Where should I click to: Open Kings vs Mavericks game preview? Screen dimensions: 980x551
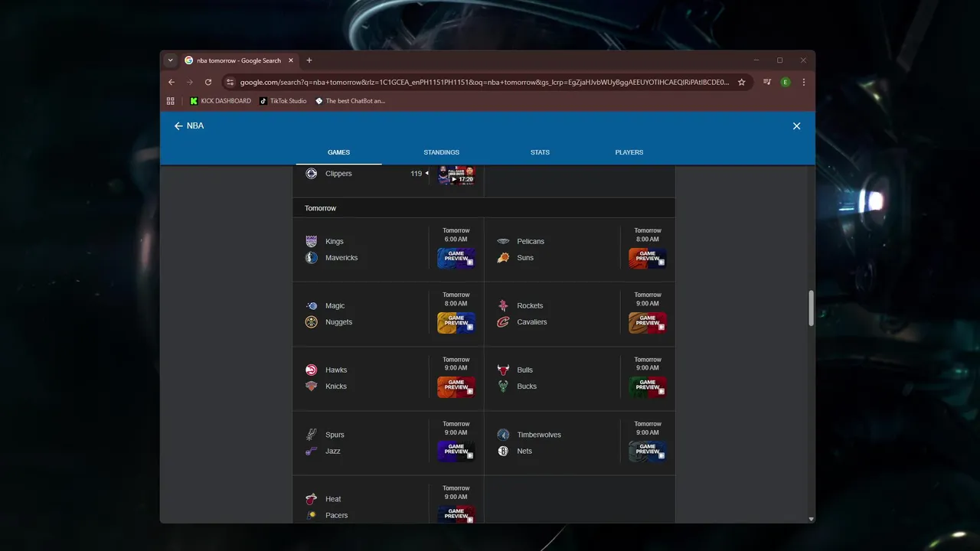(456, 258)
